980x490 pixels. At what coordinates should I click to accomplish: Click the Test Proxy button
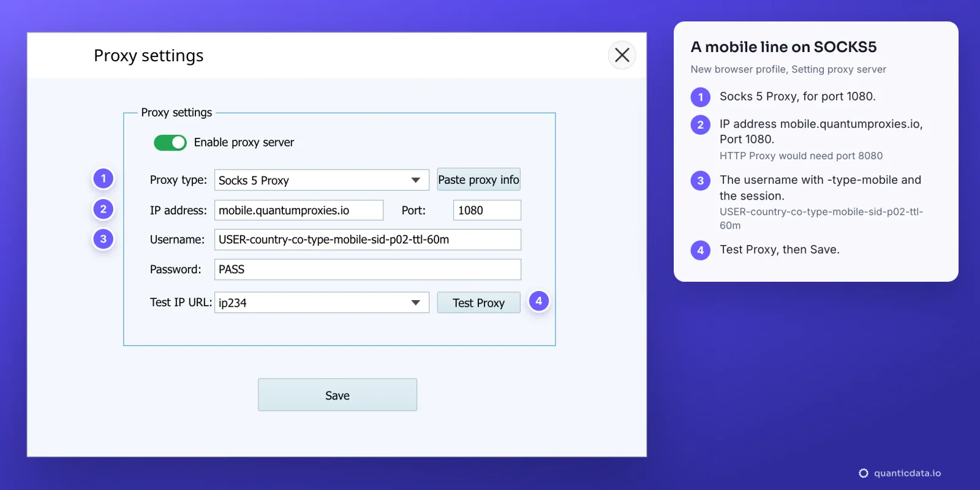click(x=479, y=303)
